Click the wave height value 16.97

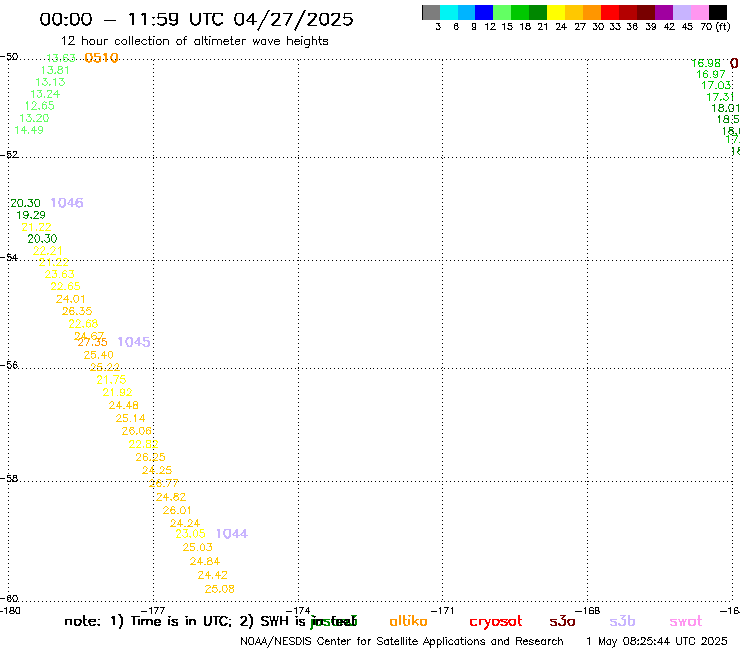[711, 74]
